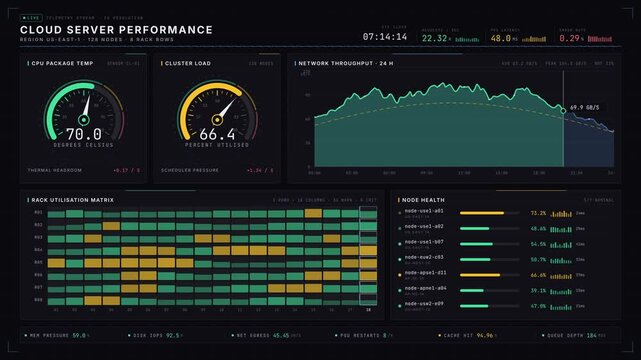
Task: Click the R04 rack row label
Action: coord(38,250)
